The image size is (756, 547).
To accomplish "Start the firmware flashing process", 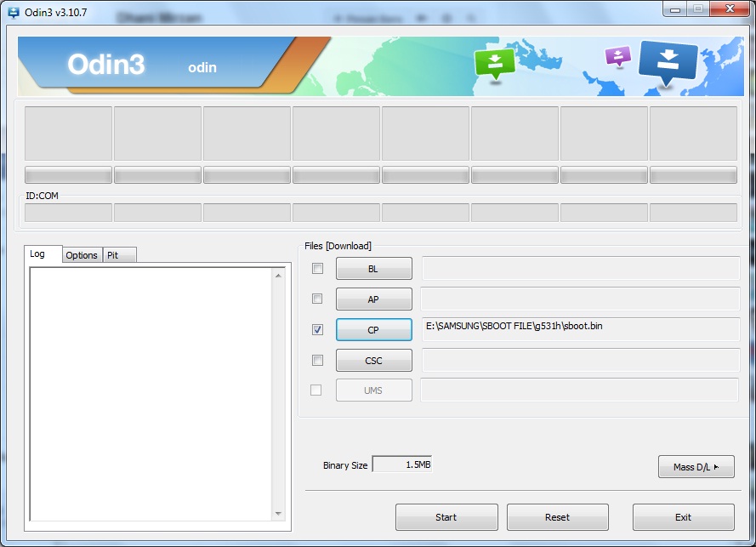I will pyautogui.click(x=446, y=516).
